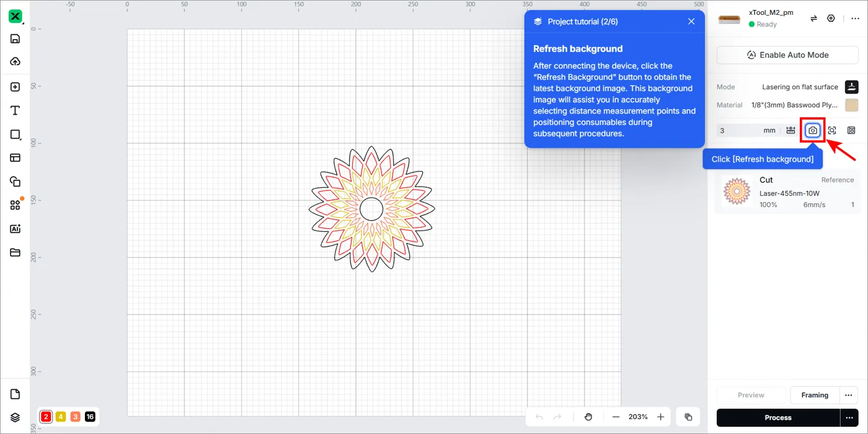Activate the hand pan tool
Screen dimensions: 868x434
point(588,417)
